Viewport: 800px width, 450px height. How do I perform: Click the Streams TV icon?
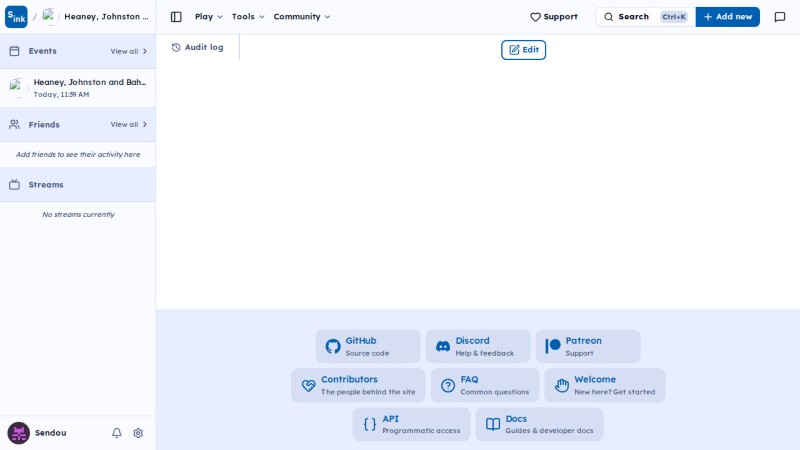14,185
